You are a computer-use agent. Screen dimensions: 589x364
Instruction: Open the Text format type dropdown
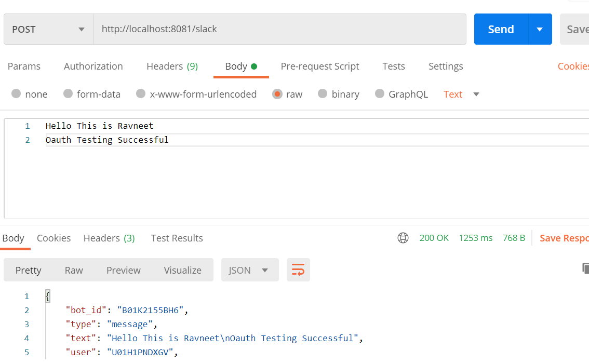461,94
